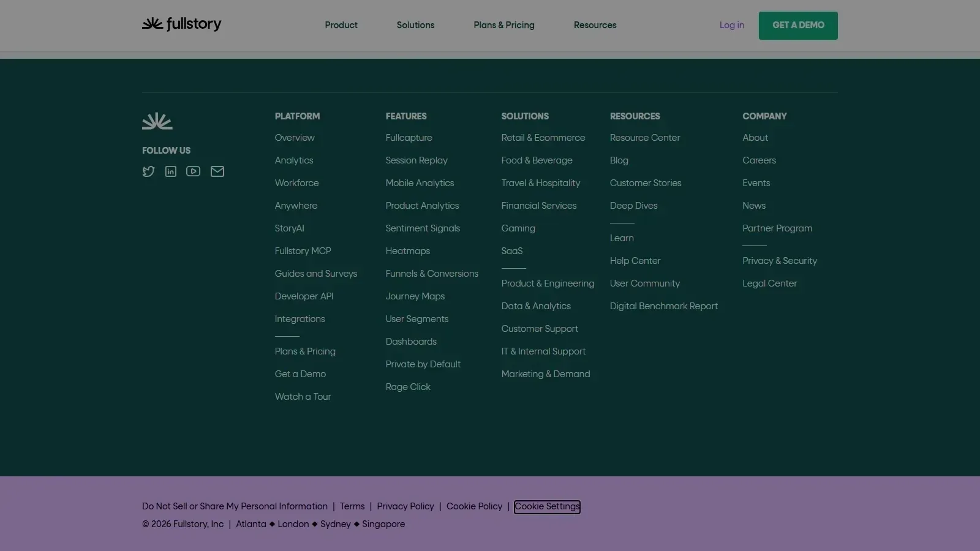Screen dimensions: 980x551
Task: Open Journey Maps link
Action: pos(415,296)
